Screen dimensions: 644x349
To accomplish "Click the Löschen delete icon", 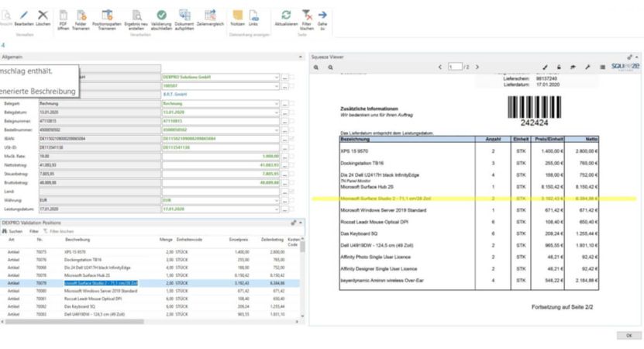I will (43, 16).
